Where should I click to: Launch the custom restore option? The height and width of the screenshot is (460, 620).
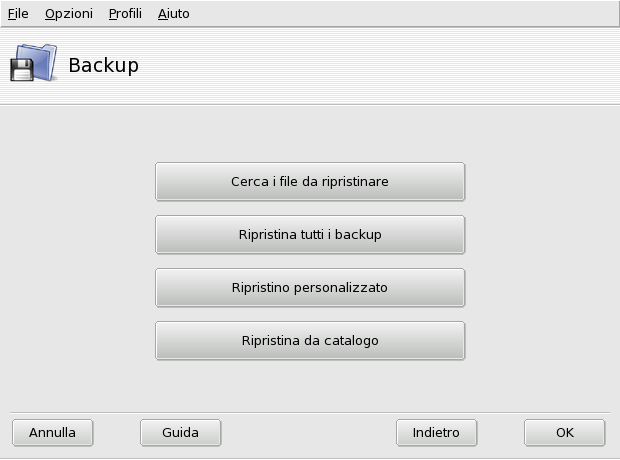(x=310, y=288)
